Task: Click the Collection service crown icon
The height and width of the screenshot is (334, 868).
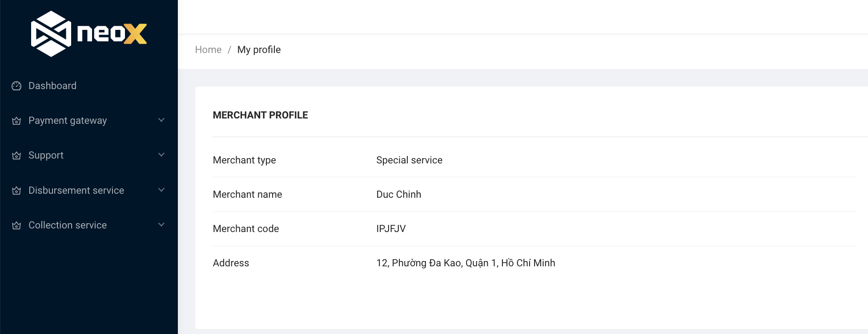Action: tap(16, 225)
